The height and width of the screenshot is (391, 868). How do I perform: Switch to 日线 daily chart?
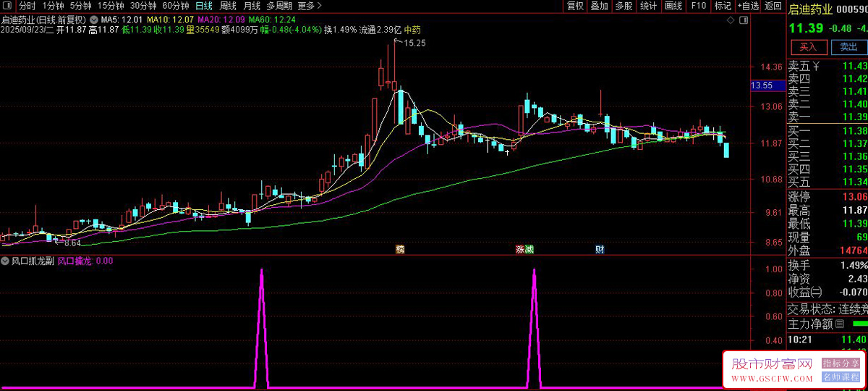tap(204, 6)
